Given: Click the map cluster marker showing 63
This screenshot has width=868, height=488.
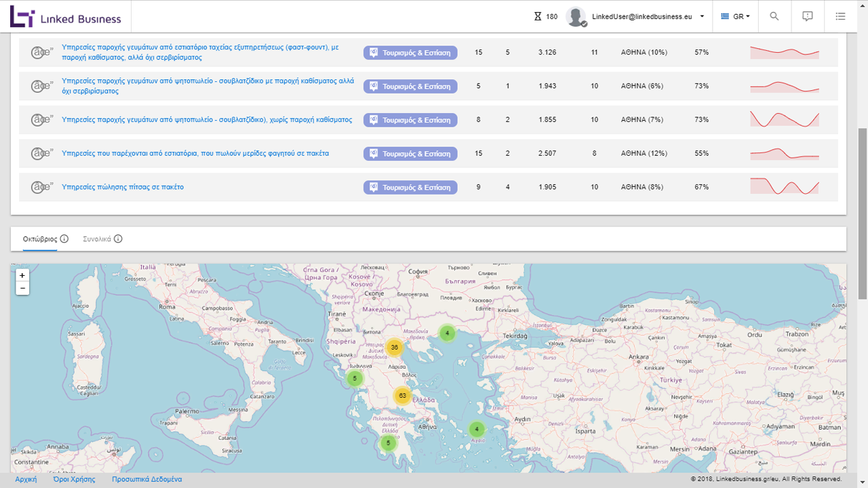Looking at the screenshot, I should (x=403, y=396).
